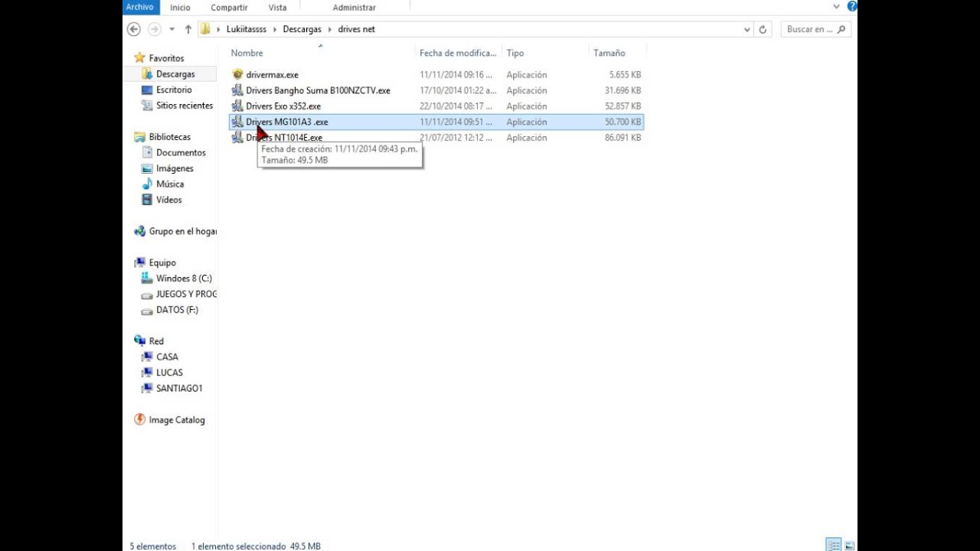Select the drivermax.exe file icon
The width and height of the screenshot is (980, 551).
(237, 74)
